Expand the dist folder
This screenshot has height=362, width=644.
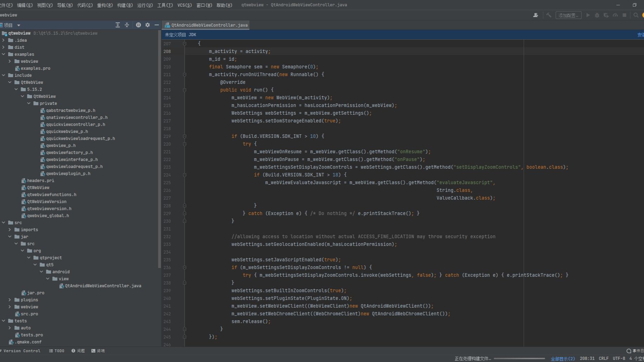click(x=4, y=47)
